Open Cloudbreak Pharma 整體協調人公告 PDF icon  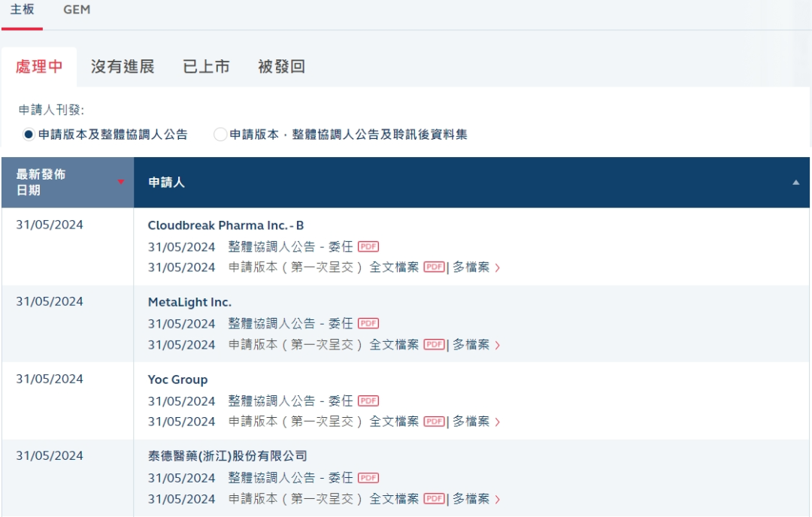coord(368,246)
